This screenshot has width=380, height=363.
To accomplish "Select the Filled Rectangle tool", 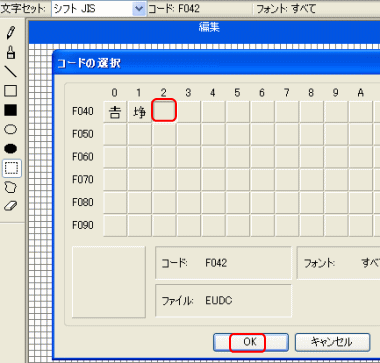I will 11,110.
